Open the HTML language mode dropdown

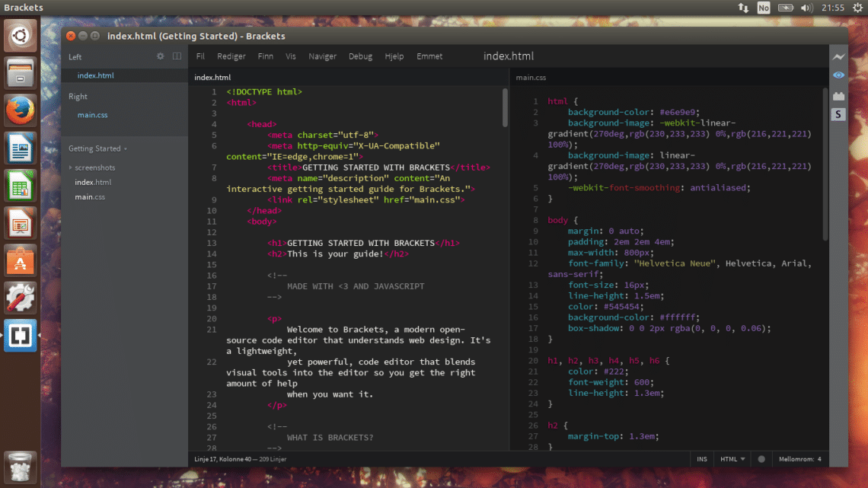coord(730,459)
